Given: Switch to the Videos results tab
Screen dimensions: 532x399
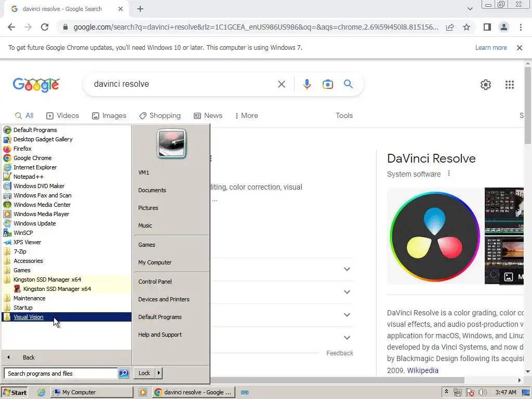Looking at the screenshot, I should click(x=62, y=116).
